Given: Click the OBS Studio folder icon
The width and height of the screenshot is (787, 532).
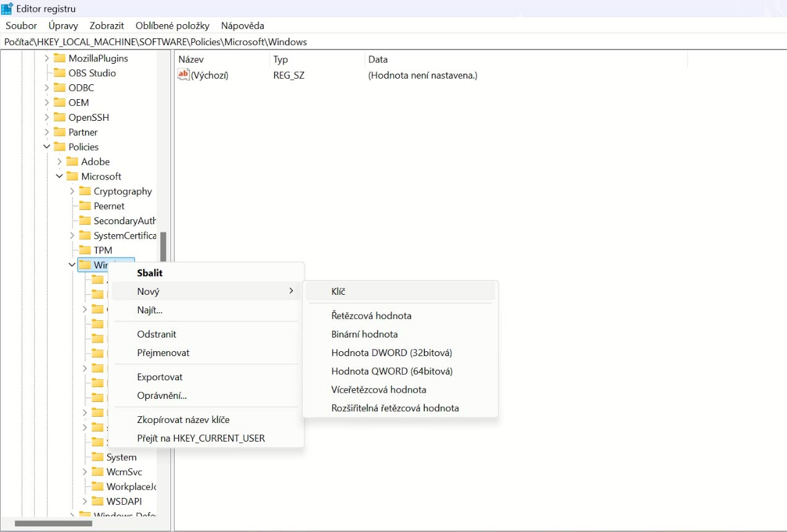Looking at the screenshot, I should [59, 73].
